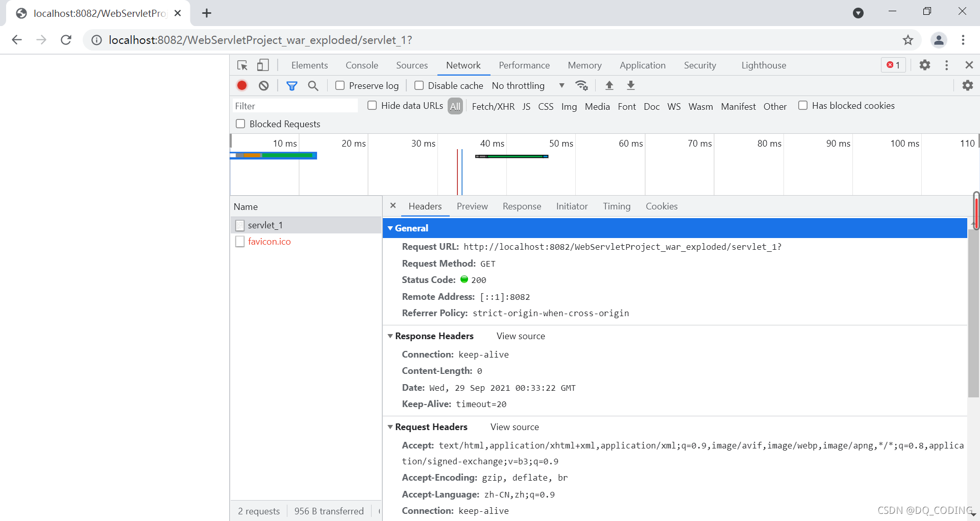Focus the network Filter input
Screen dimensions: 980x521
[x=295, y=106]
